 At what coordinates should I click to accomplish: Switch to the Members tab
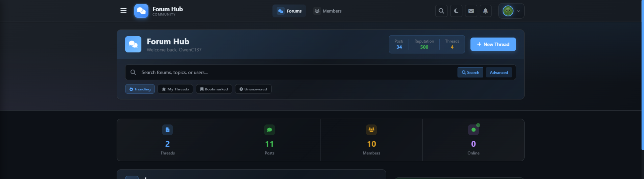click(327, 11)
